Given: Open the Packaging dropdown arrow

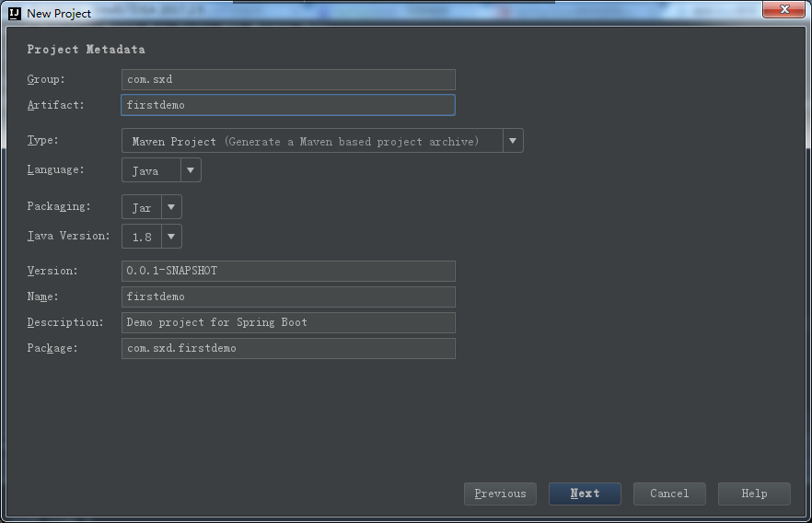Looking at the screenshot, I should click(x=171, y=207).
